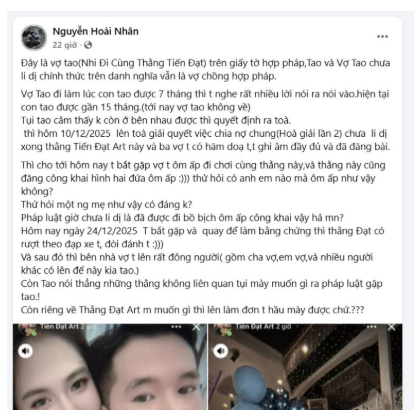The image size is (414, 413).
Task: Open the post options three-dot menu
Action: (382, 36)
